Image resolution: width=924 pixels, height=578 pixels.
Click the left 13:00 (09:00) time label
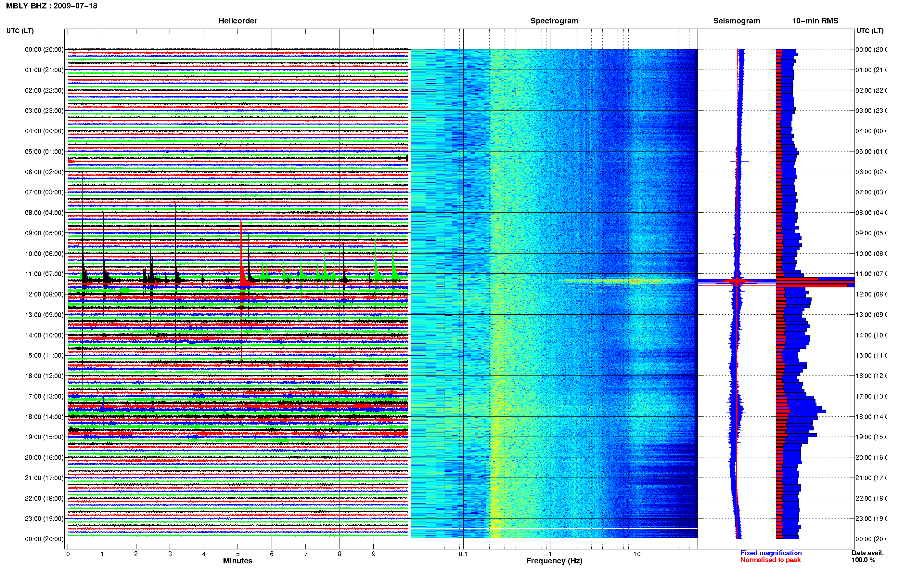(x=44, y=315)
